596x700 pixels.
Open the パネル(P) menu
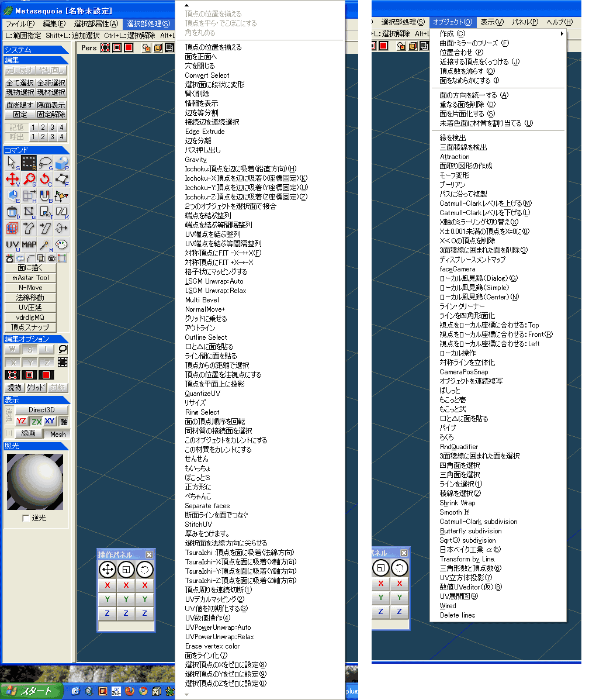coord(525,22)
